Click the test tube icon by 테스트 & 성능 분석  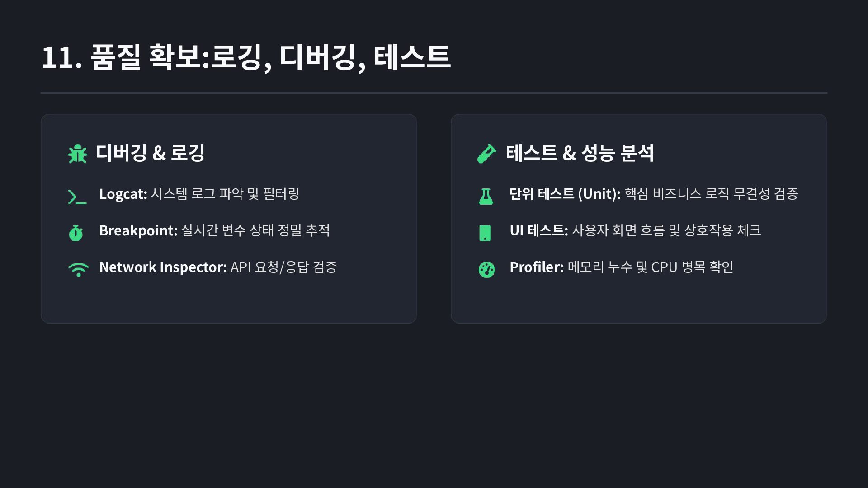[x=487, y=154]
